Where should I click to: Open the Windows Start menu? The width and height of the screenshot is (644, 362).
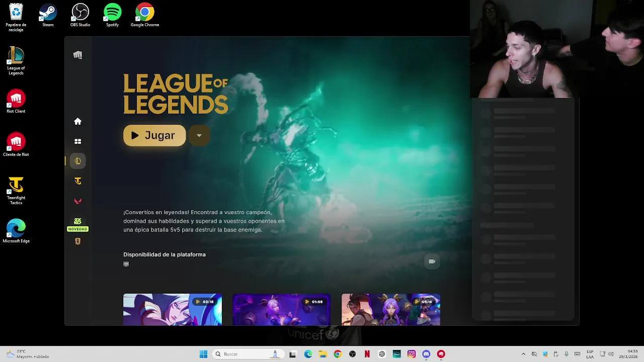(x=203, y=354)
